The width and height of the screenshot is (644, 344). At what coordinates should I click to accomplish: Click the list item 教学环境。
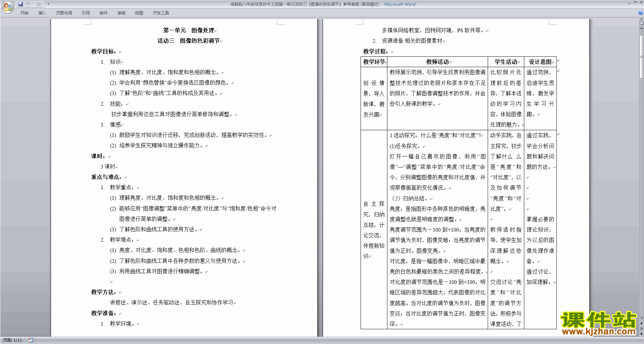[x=122, y=324]
